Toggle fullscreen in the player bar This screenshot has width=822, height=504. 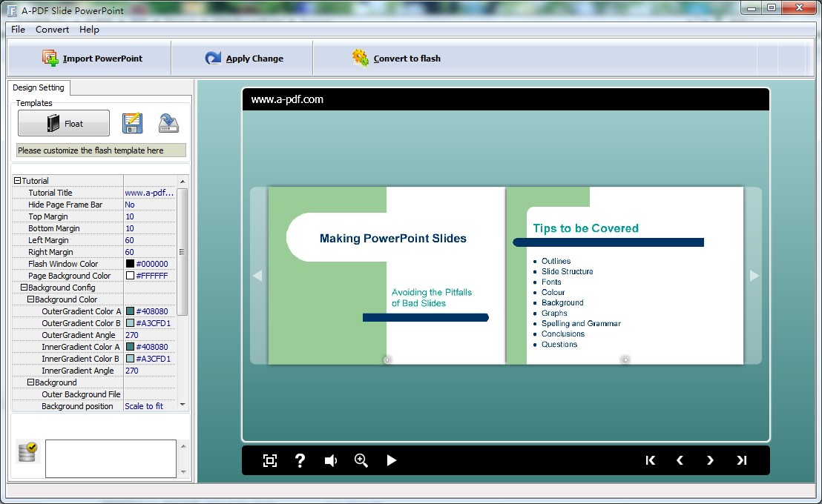(269, 460)
